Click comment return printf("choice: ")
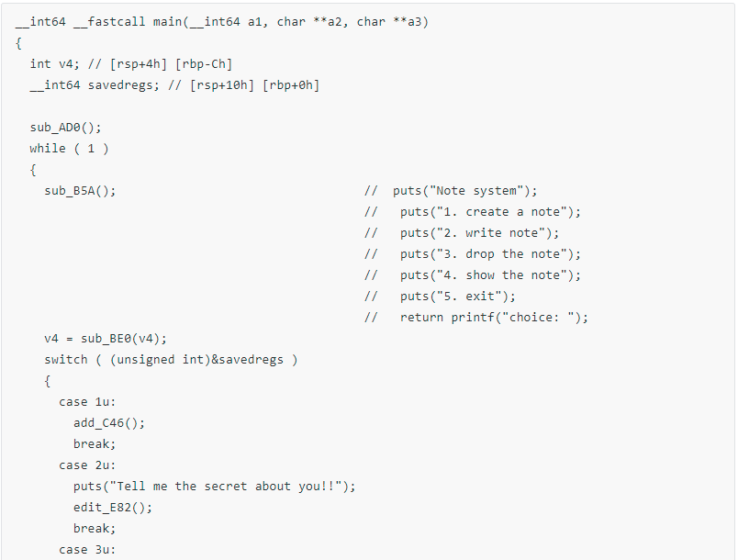The width and height of the screenshot is (738, 560). 494,317
